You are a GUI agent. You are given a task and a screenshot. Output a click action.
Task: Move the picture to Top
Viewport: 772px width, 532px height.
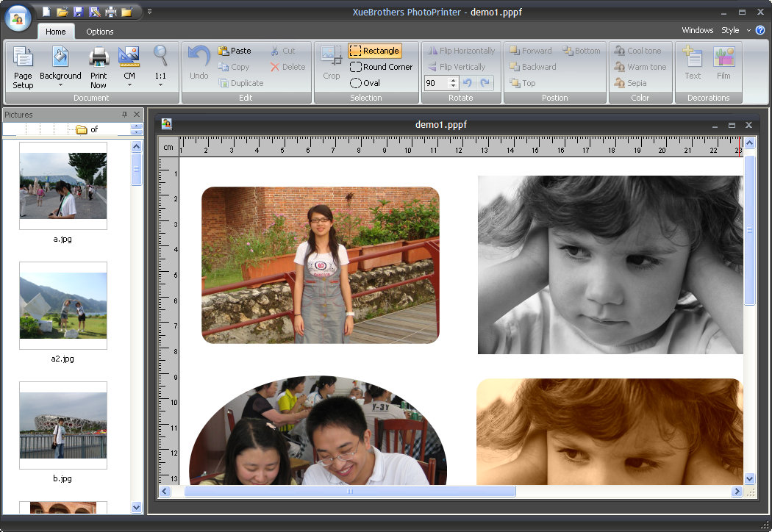(522, 83)
